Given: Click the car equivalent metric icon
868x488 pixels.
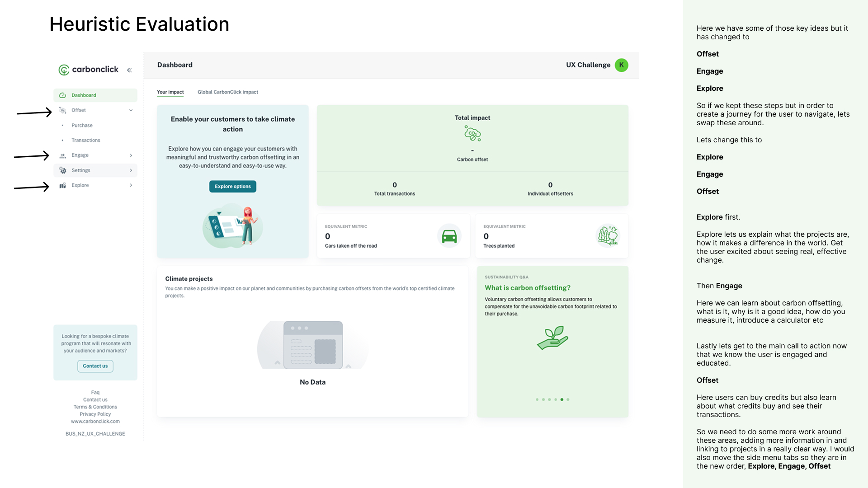Looking at the screenshot, I should [449, 236].
